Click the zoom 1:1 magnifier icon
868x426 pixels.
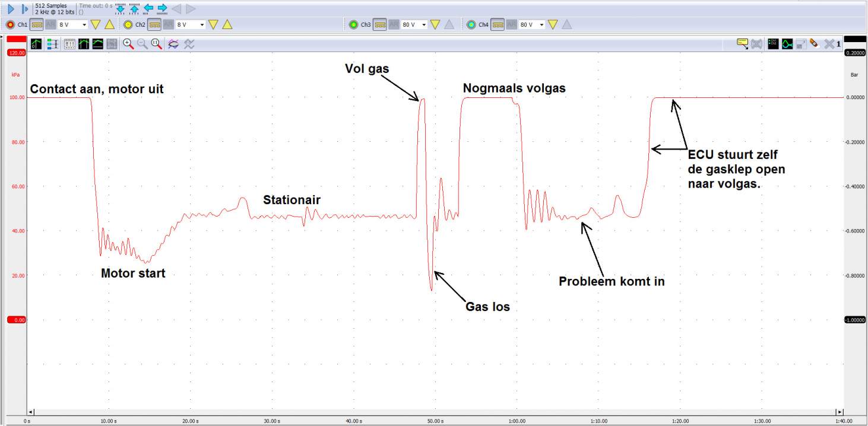click(x=157, y=44)
